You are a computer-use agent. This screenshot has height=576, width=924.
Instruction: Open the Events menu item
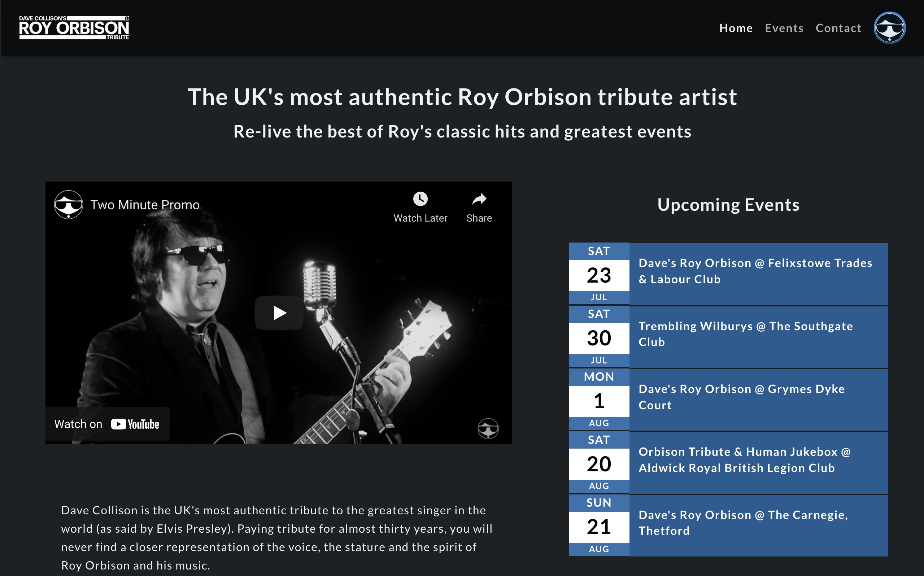[784, 28]
